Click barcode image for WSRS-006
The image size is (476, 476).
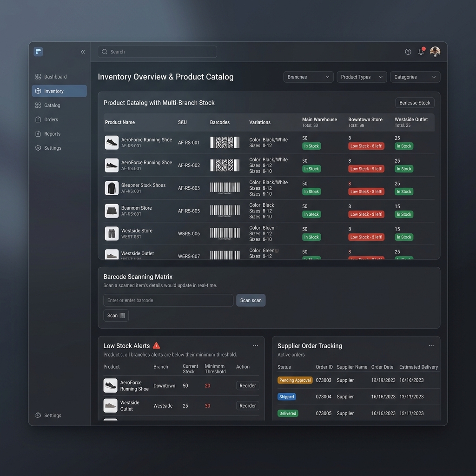click(225, 233)
